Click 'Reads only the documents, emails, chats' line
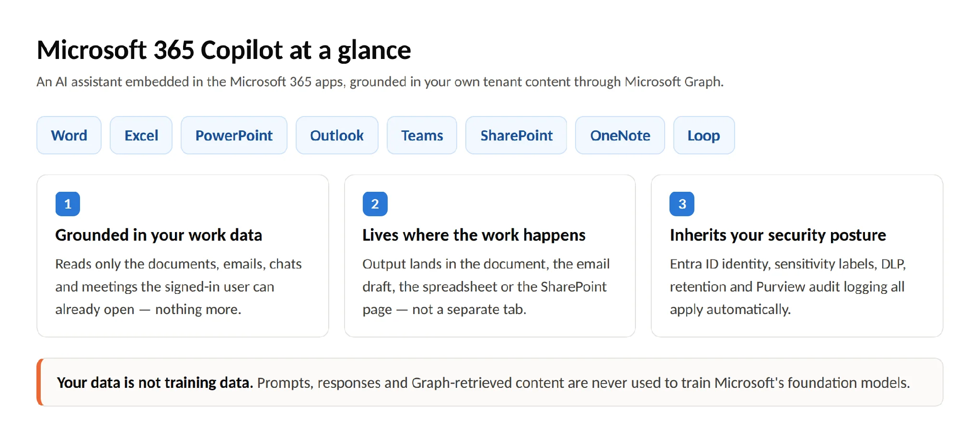The height and width of the screenshot is (443, 980). coord(178,264)
